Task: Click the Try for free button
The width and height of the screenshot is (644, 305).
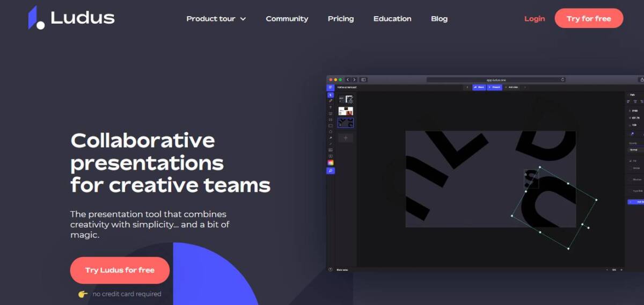Action: [589, 18]
